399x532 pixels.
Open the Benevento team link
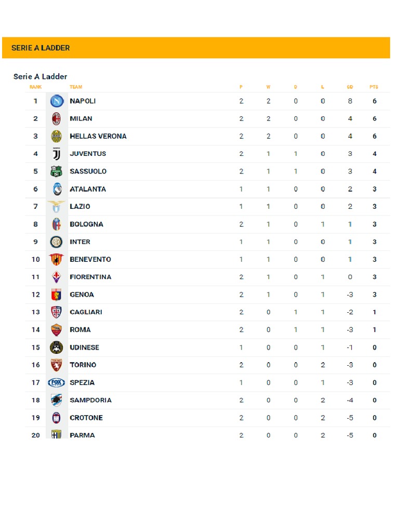click(90, 259)
